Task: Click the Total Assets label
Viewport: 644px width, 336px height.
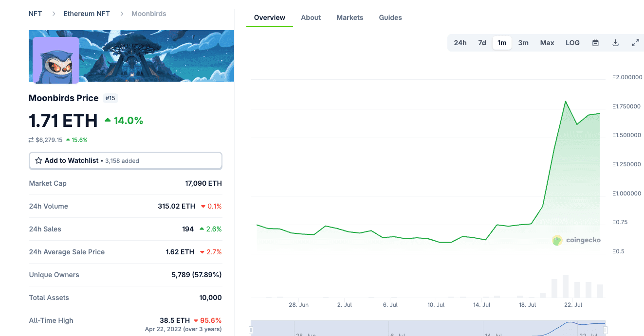Action: click(x=49, y=298)
